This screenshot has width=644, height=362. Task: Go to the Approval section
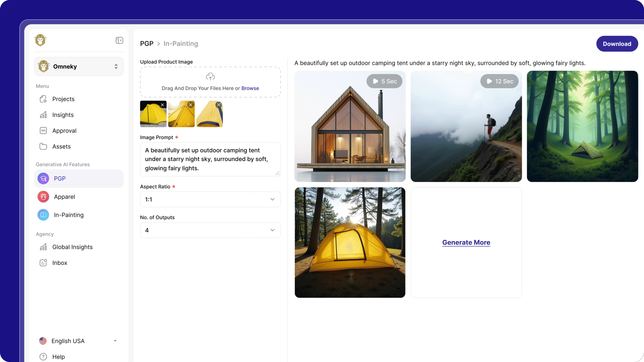(x=64, y=131)
